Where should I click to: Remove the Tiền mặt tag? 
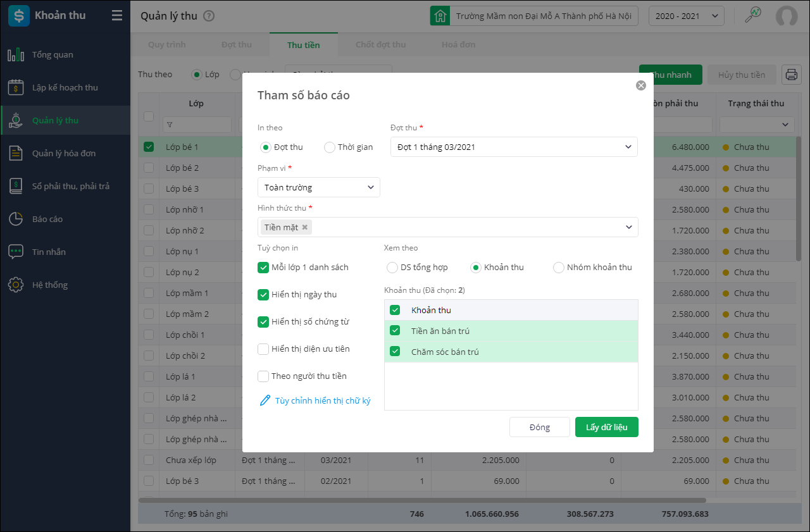pos(304,227)
